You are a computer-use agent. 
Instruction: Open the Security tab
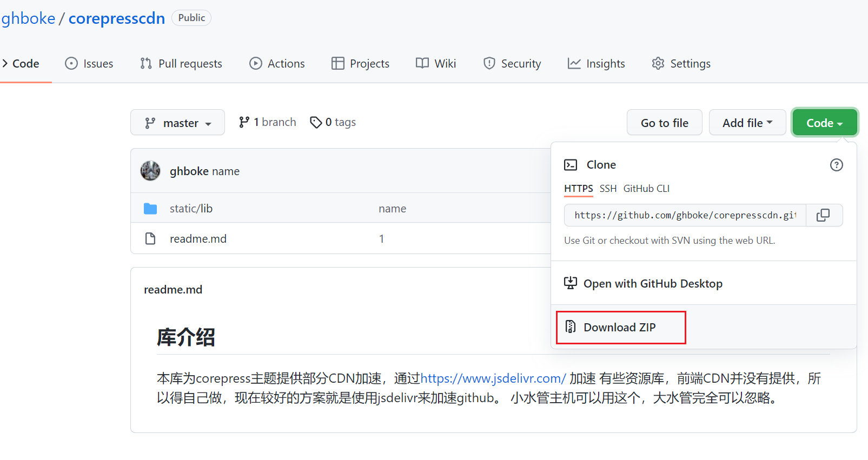[512, 64]
